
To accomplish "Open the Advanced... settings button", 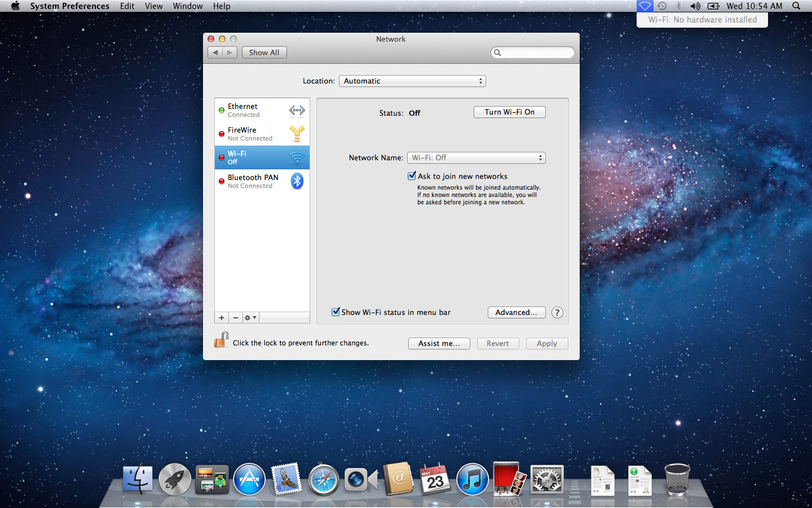I will (516, 313).
